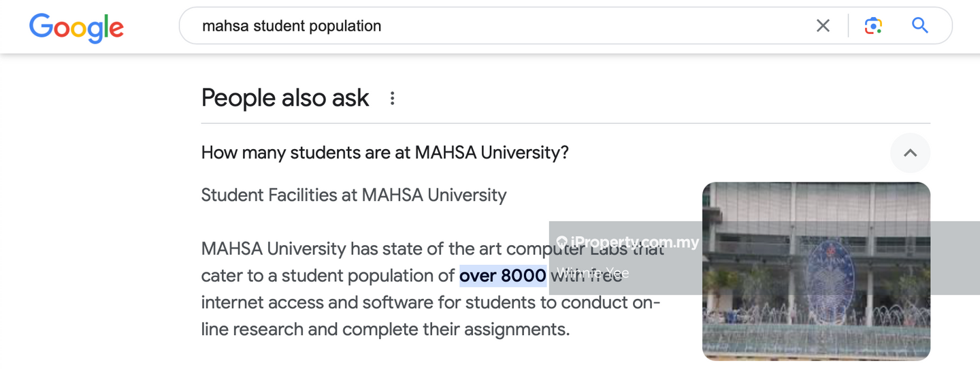Click the highlighted "over 8000" text
Screen dimensions: 980x369
point(503,276)
